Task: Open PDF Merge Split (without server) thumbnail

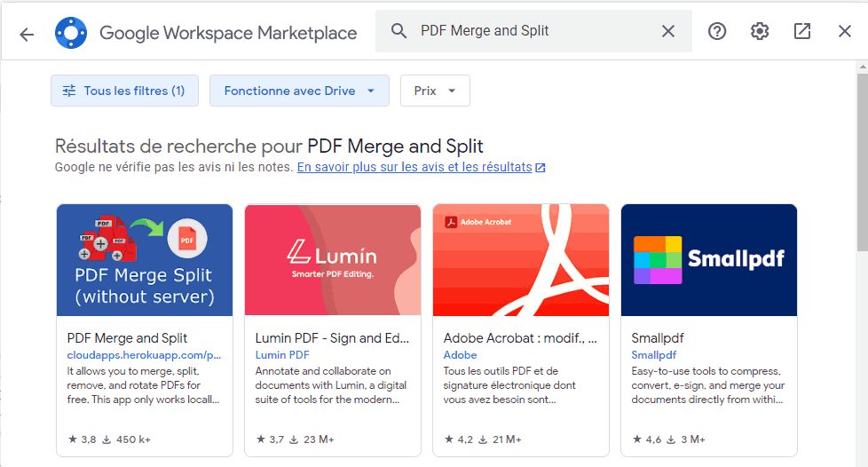Action: (145, 260)
